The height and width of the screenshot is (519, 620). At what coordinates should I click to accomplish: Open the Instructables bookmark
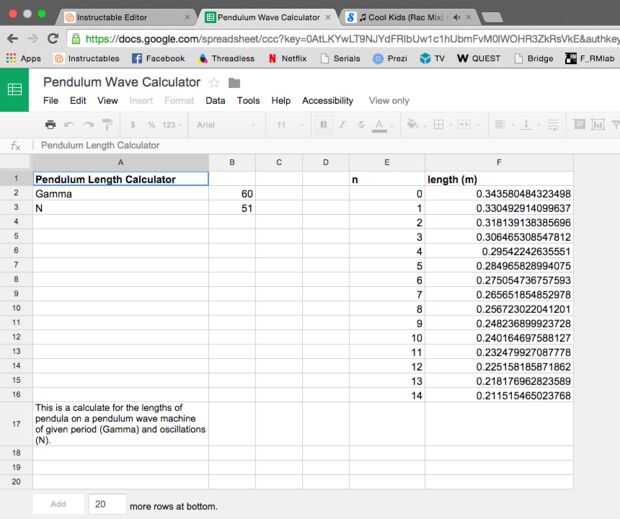point(87,59)
